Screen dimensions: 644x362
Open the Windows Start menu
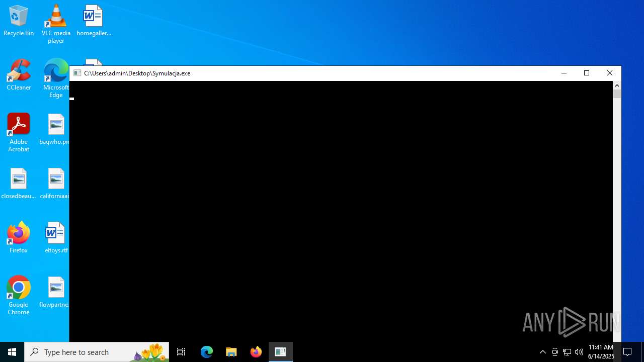point(12,352)
